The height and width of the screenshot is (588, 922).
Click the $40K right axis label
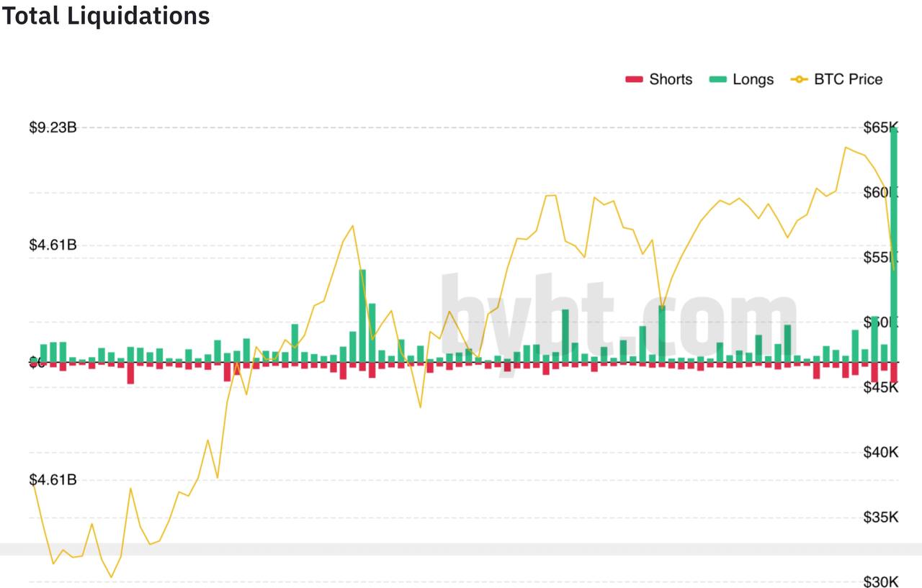tap(880, 452)
